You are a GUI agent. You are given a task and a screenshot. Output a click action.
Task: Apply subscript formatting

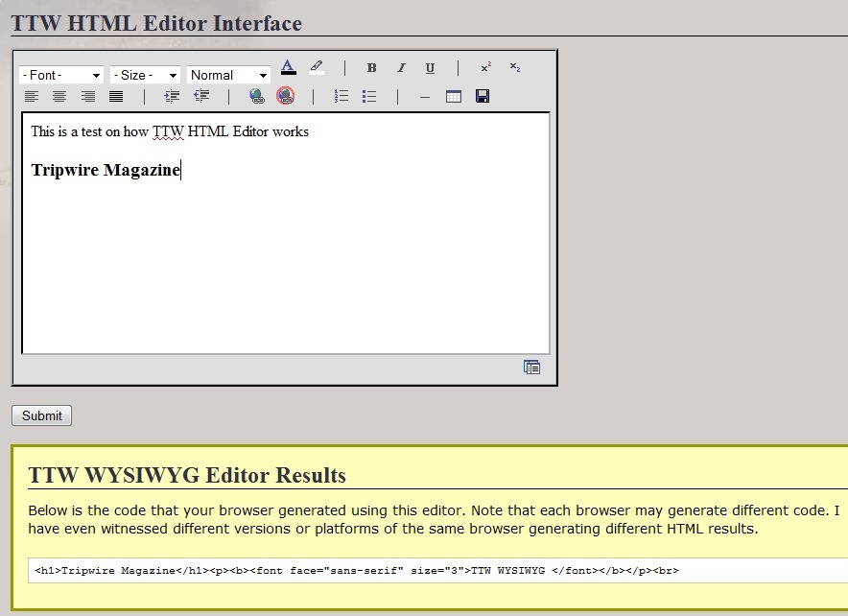click(x=515, y=67)
